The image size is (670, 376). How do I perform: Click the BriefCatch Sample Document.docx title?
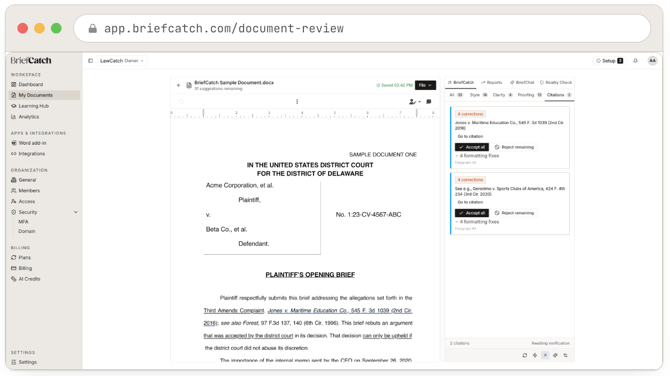[234, 82]
